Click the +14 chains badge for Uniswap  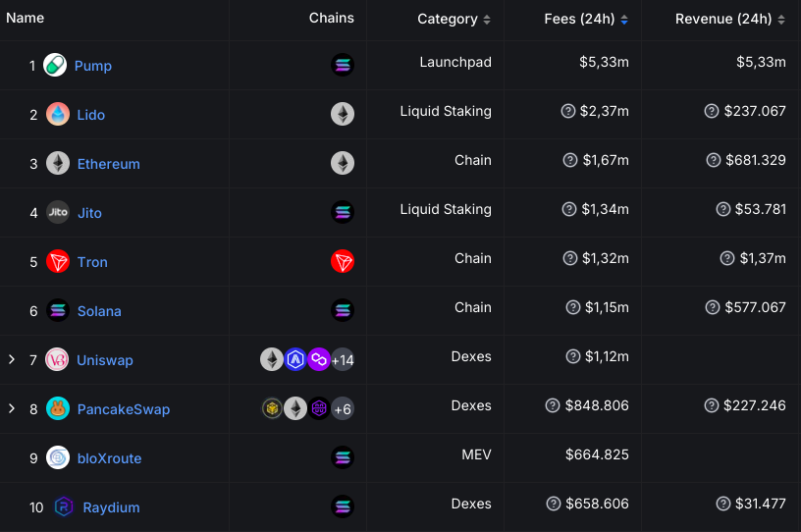tap(343, 360)
